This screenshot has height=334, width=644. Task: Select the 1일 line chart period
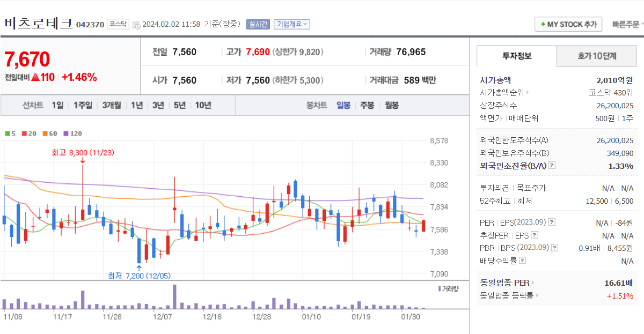click(57, 105)
